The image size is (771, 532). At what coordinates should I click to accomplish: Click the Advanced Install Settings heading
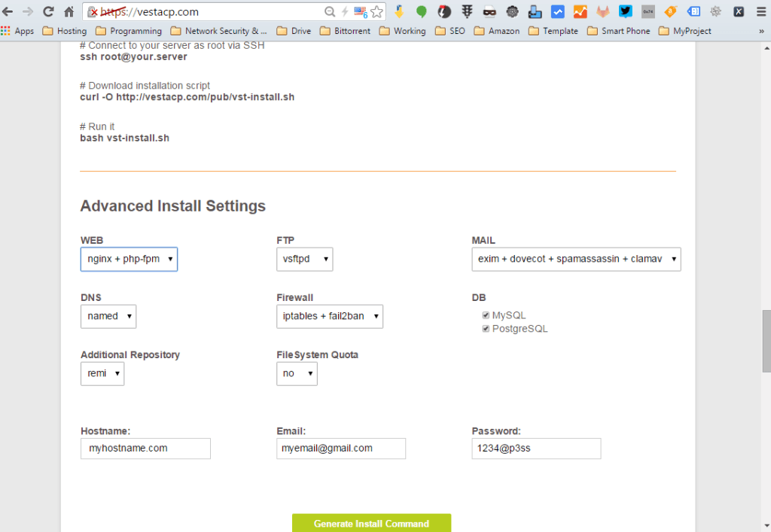coord(173,206)
